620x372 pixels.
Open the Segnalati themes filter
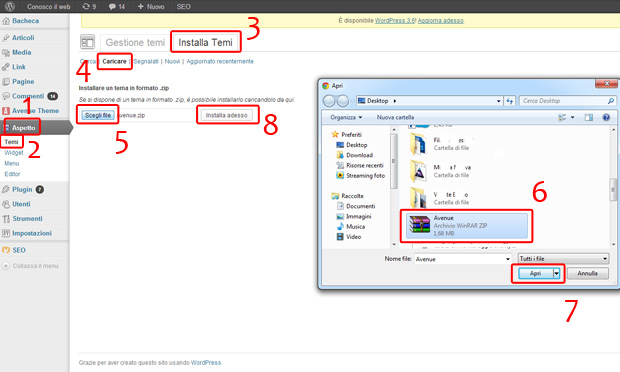146,61
